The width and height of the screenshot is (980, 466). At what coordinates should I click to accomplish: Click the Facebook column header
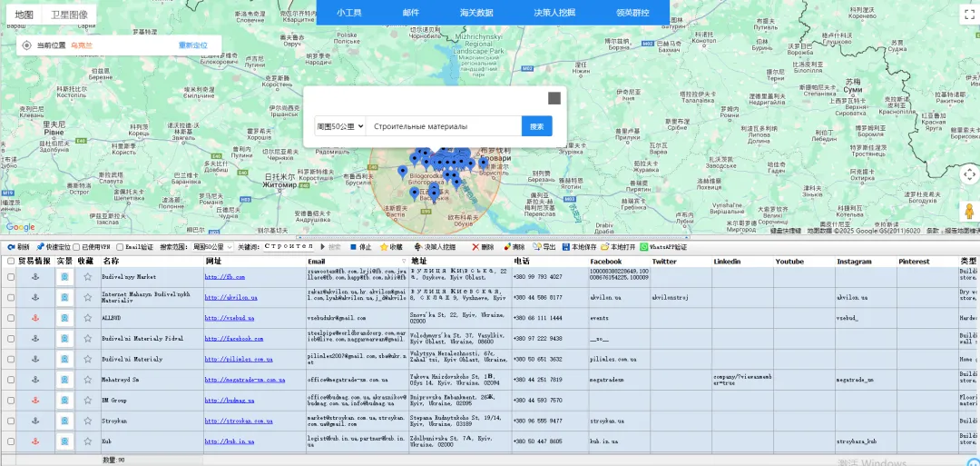[605, 262]
